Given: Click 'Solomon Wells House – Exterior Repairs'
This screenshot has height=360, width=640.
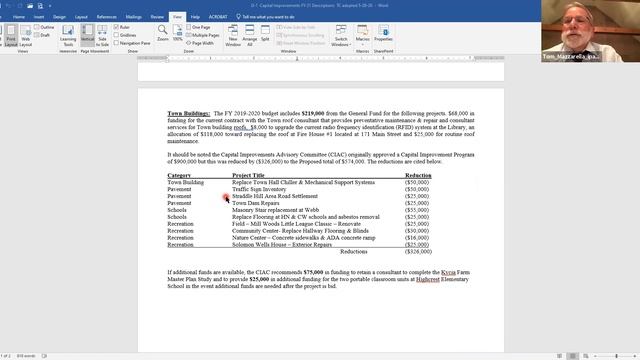Looking at the screenshot, I should pos(282,245).
